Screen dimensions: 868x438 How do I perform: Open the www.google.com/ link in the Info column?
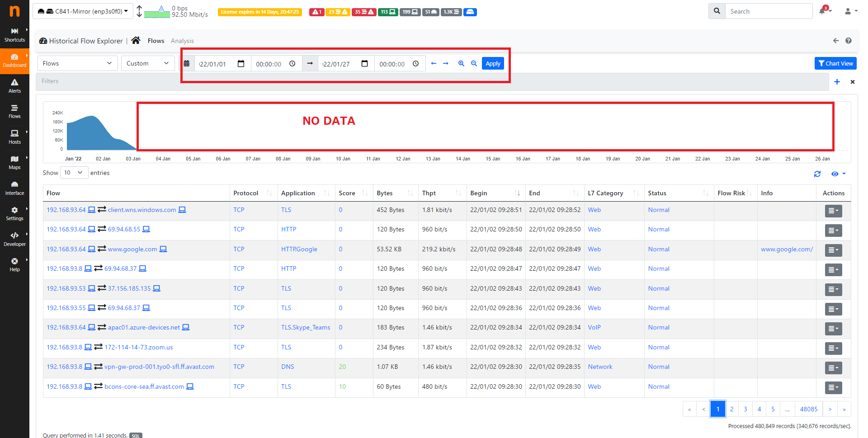click(787, 249)
